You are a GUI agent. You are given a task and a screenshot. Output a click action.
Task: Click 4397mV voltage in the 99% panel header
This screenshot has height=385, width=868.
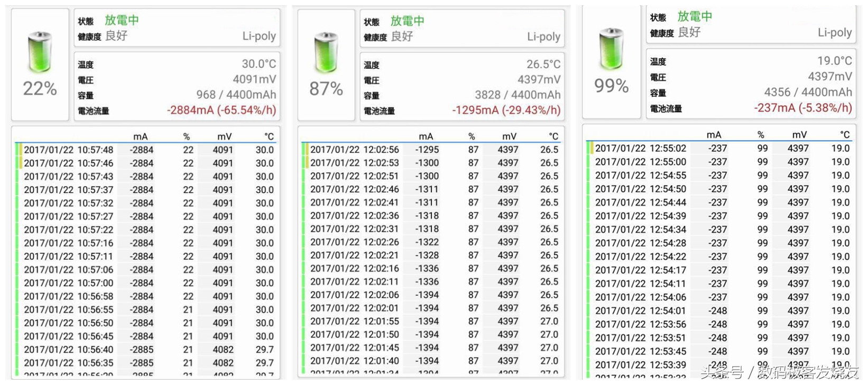tap(830, 76)
